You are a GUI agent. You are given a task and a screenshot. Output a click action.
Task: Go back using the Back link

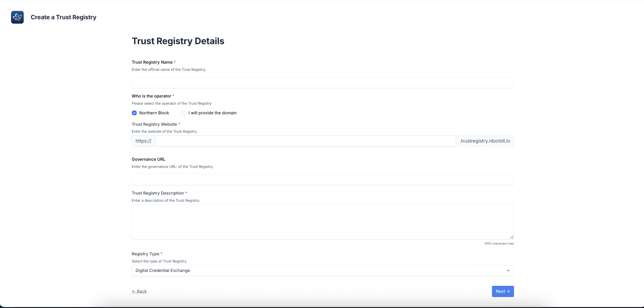click(x=139, y=291)
